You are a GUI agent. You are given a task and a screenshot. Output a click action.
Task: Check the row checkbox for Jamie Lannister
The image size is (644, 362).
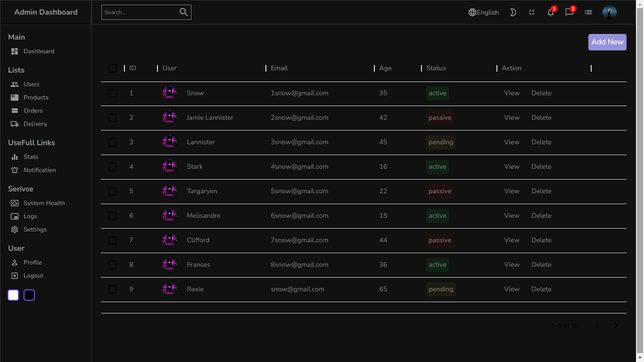[x=113, y=117]
